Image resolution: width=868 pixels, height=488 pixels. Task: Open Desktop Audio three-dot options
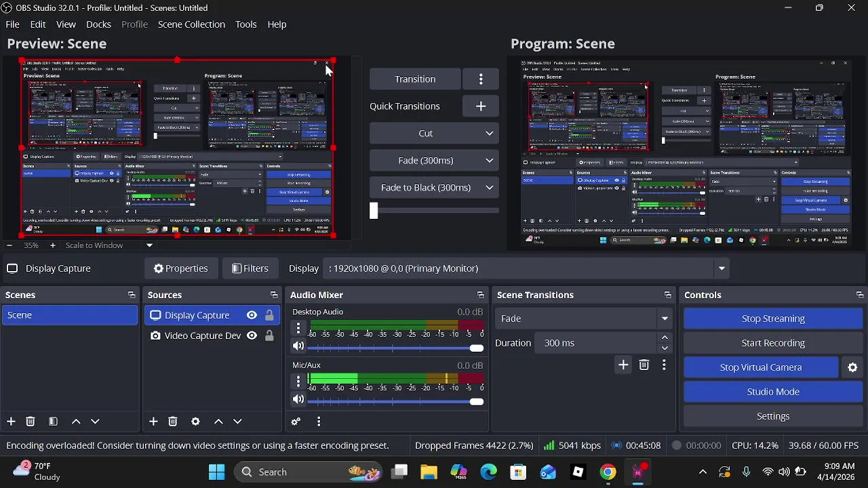point(298,328)
